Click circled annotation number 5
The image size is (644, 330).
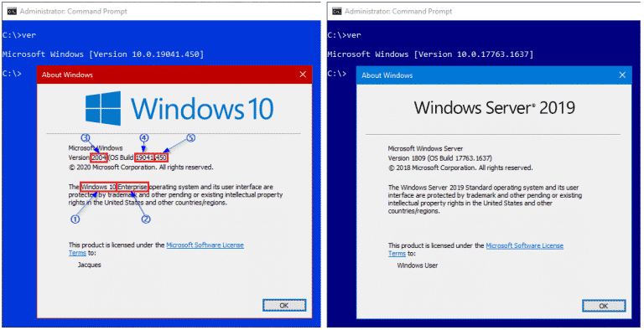click(190, 138)
